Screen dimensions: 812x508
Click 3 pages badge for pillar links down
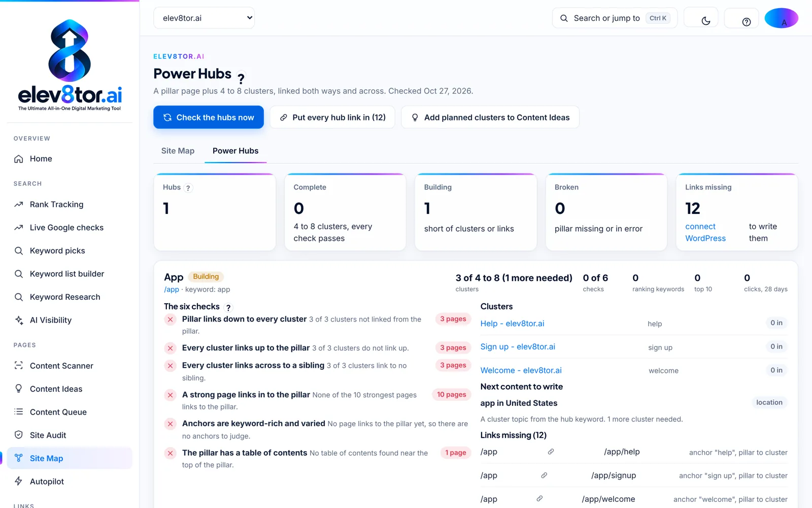453,319
